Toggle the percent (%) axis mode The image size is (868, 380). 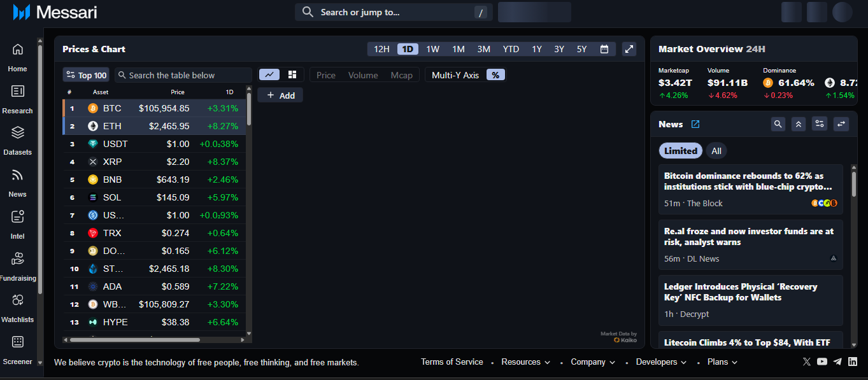pos(495,75)
